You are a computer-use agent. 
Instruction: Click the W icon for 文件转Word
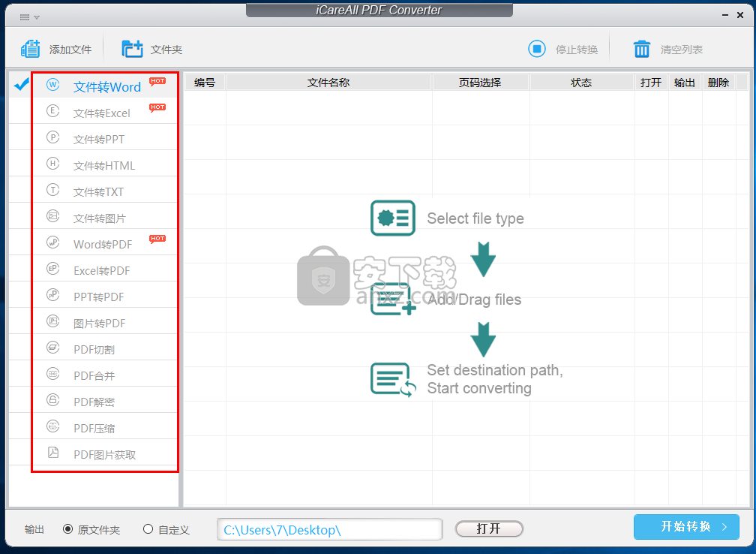pyautogui.click(x=53, y=85)
